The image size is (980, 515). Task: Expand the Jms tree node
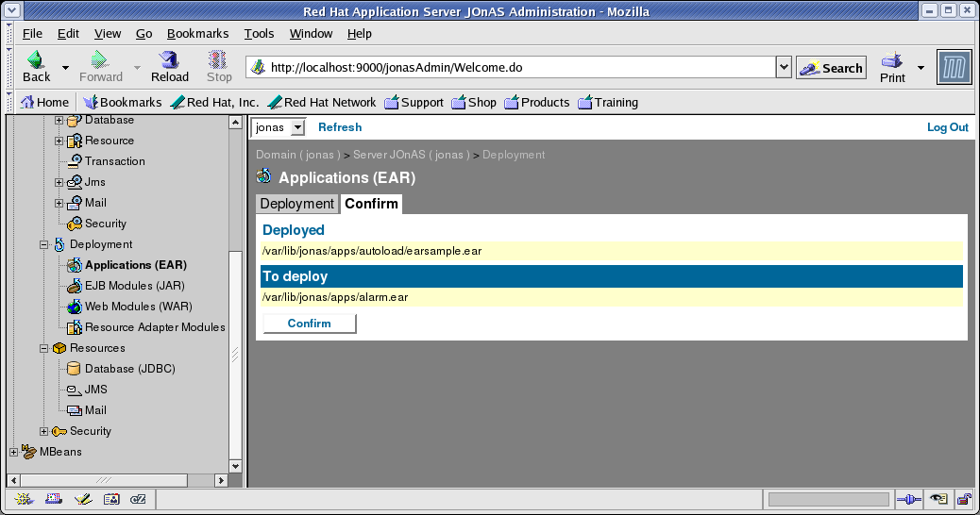59,182
